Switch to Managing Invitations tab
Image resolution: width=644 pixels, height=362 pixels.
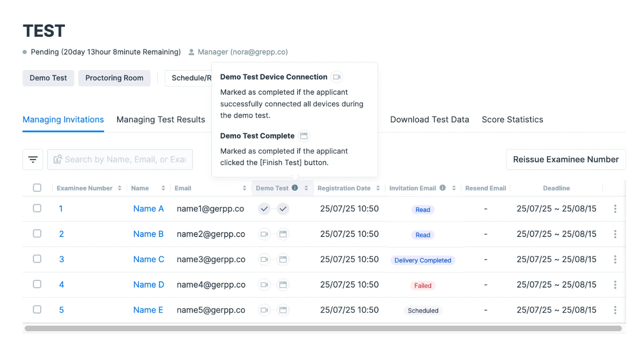tap(63, 120)
